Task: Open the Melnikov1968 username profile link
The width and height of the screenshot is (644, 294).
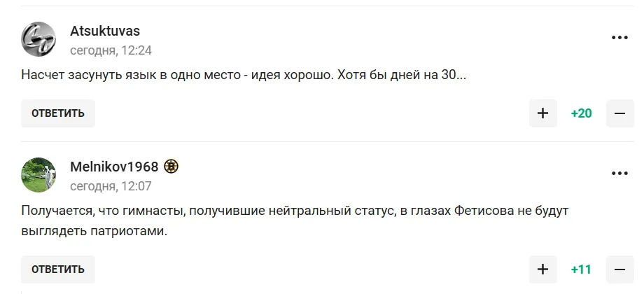Action: tap(114, 167)
